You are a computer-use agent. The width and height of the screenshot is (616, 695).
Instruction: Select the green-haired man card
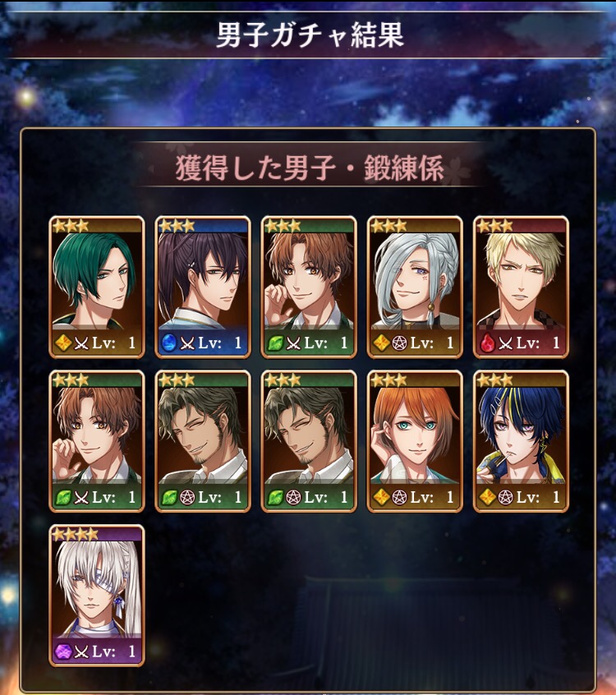[x=97, y=287]
